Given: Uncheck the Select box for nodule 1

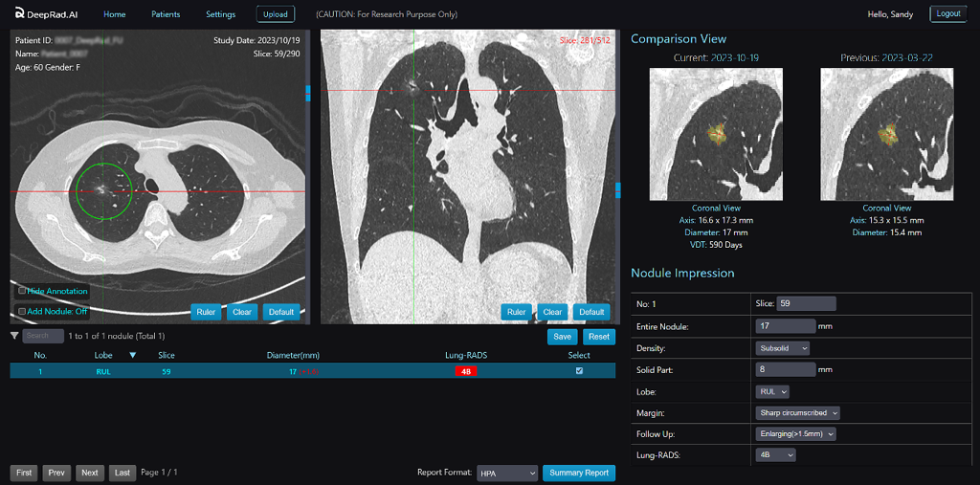Looking at the screenshot, I should [579, 370].
